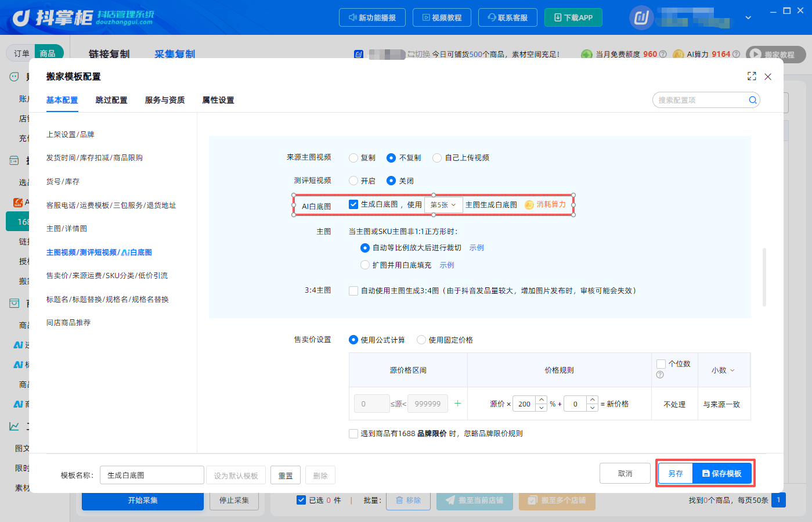Go to 货号/库存 section
Image resolution: width=812 pixels, height=522 pixels.
point(63,182)
